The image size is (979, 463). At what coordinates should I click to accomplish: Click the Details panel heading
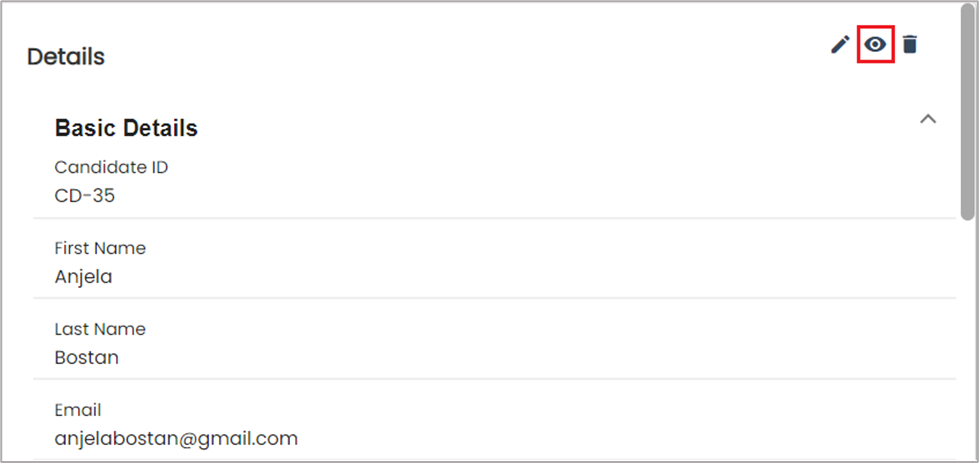(x=66, y=57)
